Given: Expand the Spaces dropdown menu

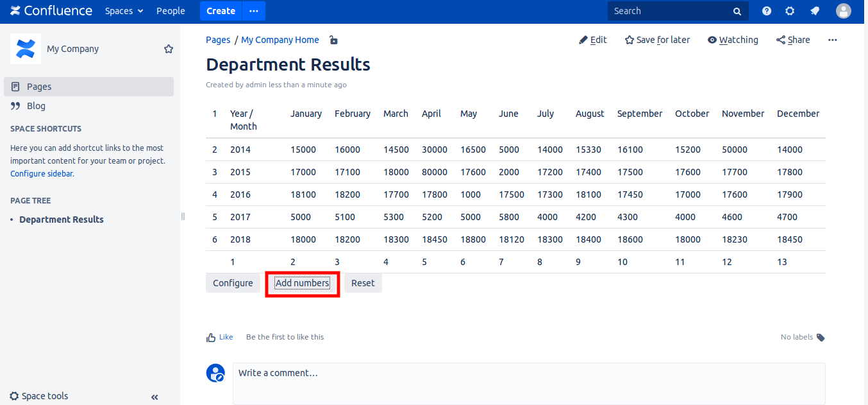Looking at the screenshot, I should [124, 11].
